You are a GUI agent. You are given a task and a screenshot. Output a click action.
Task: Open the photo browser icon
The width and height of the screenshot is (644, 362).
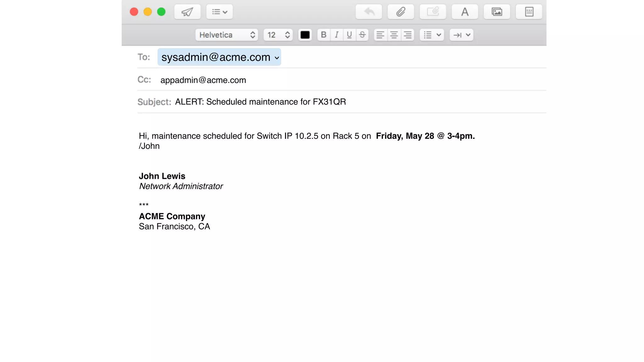pyautogui.click(x=497, y=12)
